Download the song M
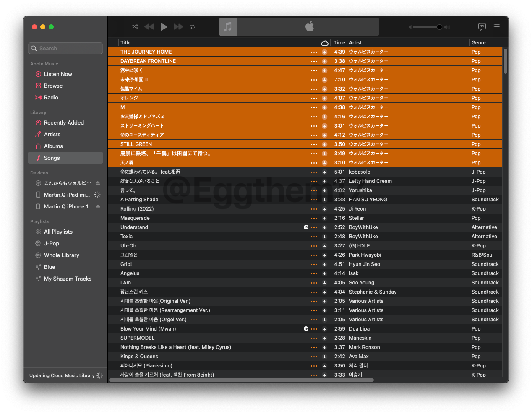532x414 pixels. 324,107
